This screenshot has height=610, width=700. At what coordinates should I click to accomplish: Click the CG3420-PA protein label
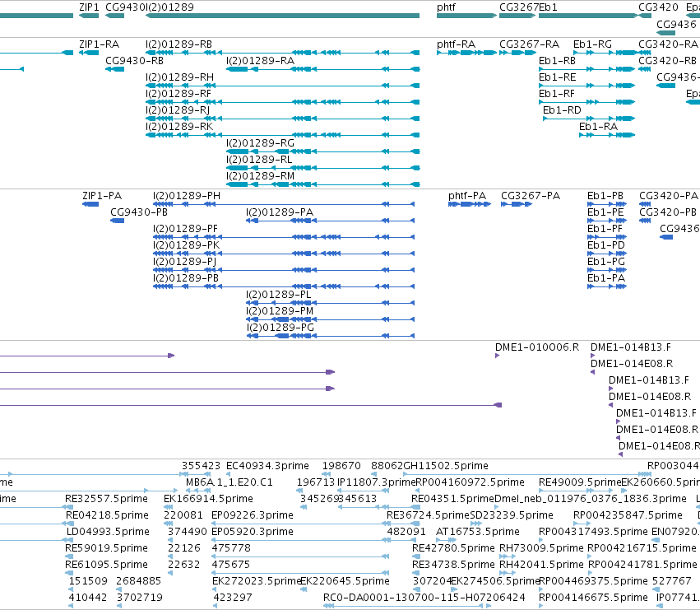[668, 196]
